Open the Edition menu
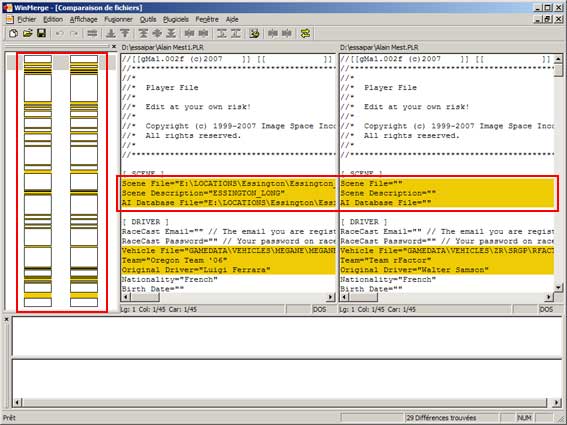 point(53,20)
